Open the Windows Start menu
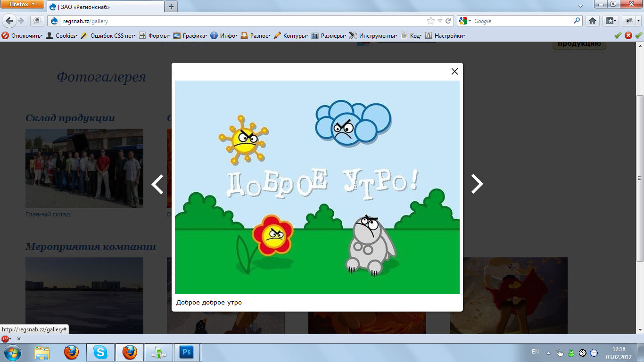The width and height of the screenshot is (644, 362). tap(12, 352)
